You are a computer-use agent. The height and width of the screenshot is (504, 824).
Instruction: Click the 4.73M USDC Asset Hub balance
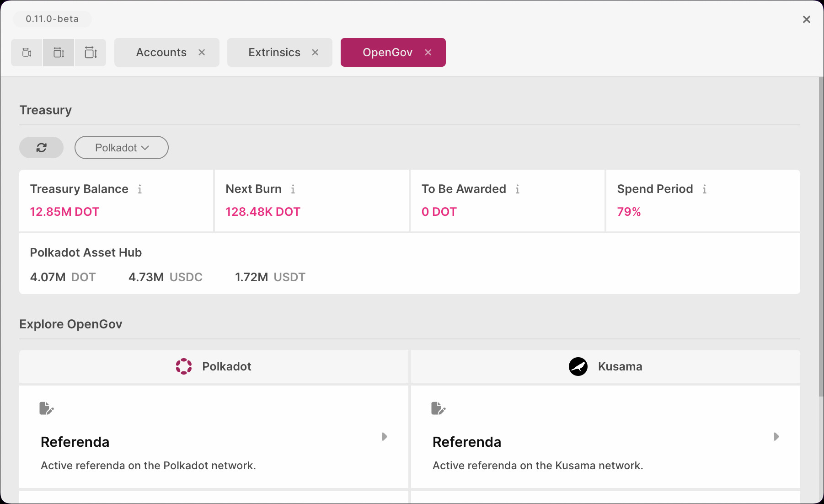click(x=166, y=277)
